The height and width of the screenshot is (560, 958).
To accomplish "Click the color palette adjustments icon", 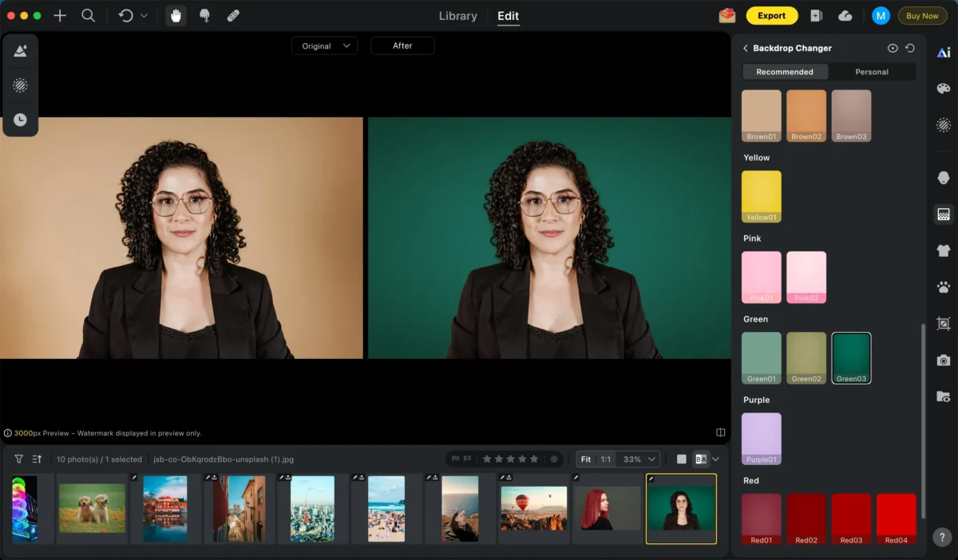I will [x=944, y=89].
